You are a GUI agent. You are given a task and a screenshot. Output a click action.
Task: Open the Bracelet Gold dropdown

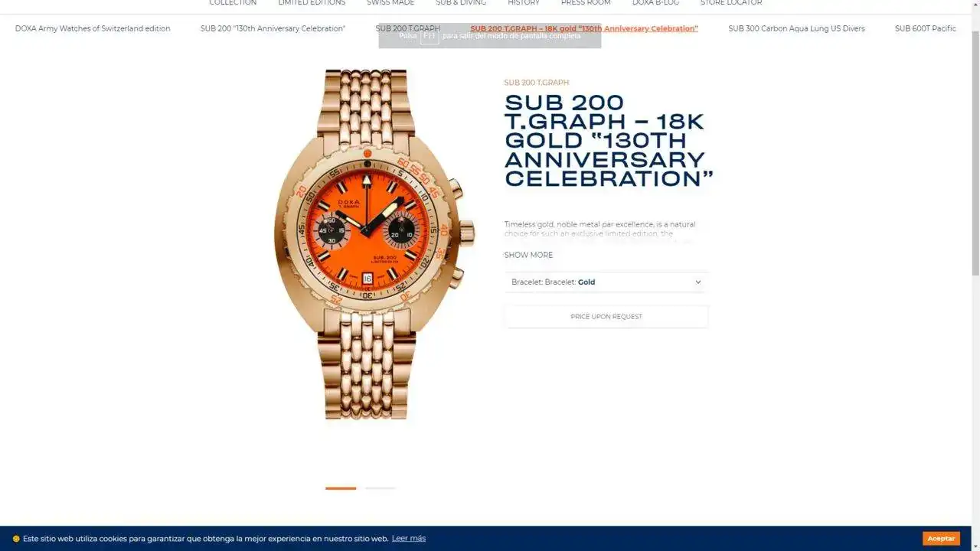[606, 282]
